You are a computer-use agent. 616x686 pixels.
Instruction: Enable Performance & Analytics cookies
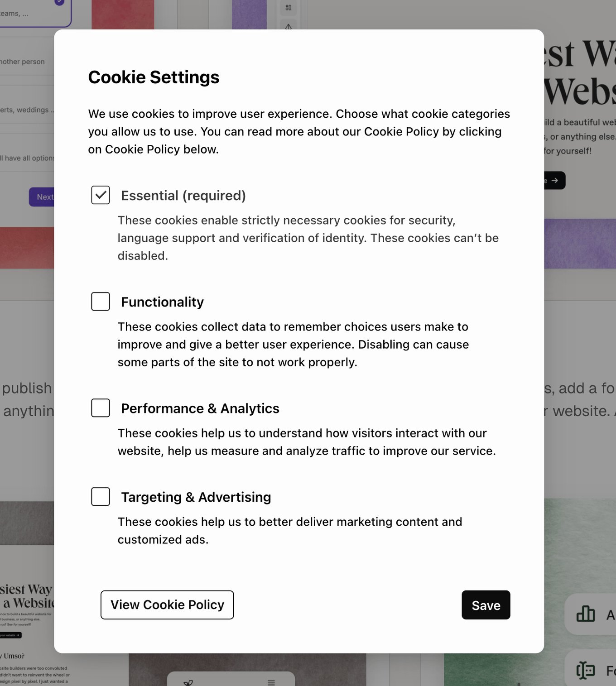tap(101, 408)
